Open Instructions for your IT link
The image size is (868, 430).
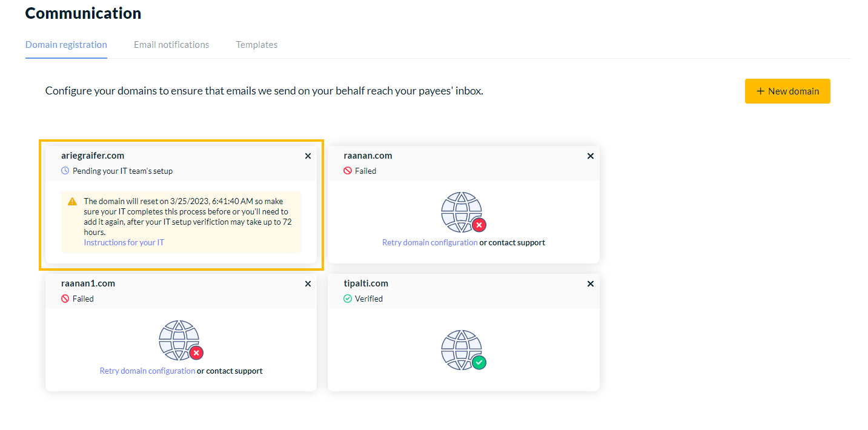click(x=124, y=243)
